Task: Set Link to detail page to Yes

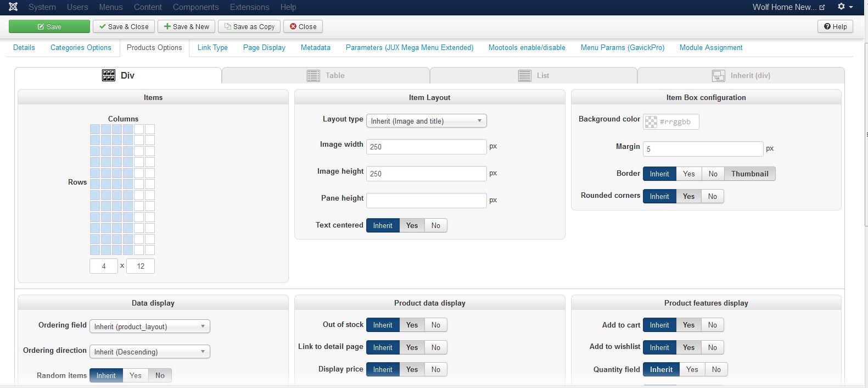Action: pos(412,347)
